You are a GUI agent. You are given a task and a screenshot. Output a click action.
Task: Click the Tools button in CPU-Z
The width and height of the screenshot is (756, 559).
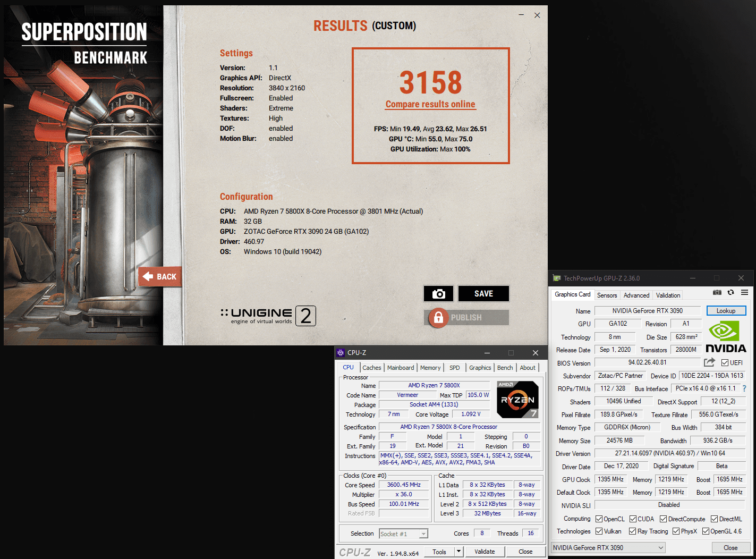click(x=439, y=552)
